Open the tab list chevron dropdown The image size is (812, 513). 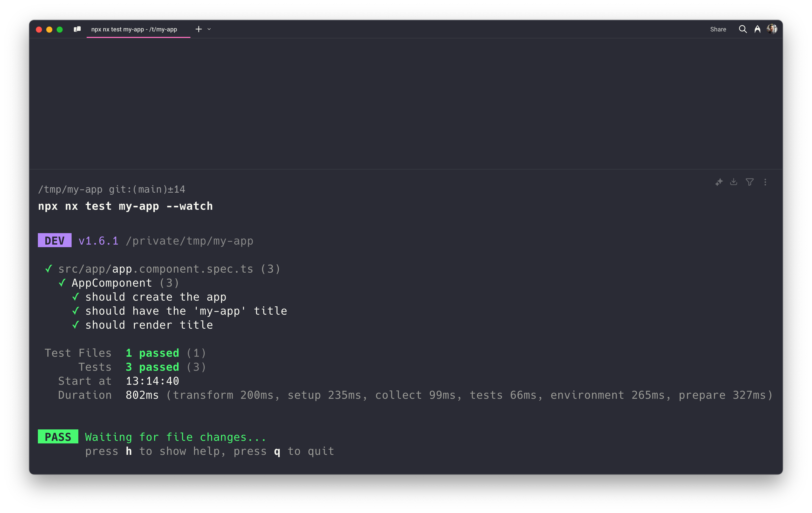click(209, 29)
